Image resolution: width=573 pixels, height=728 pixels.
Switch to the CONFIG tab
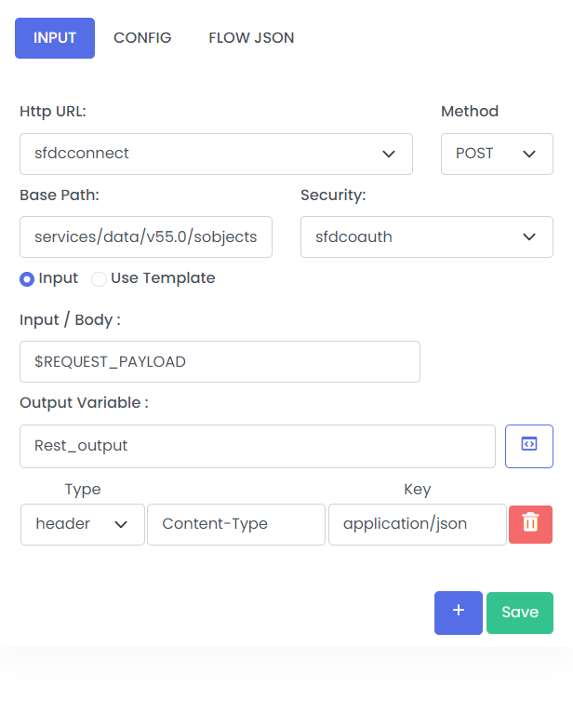pos(142,38)
